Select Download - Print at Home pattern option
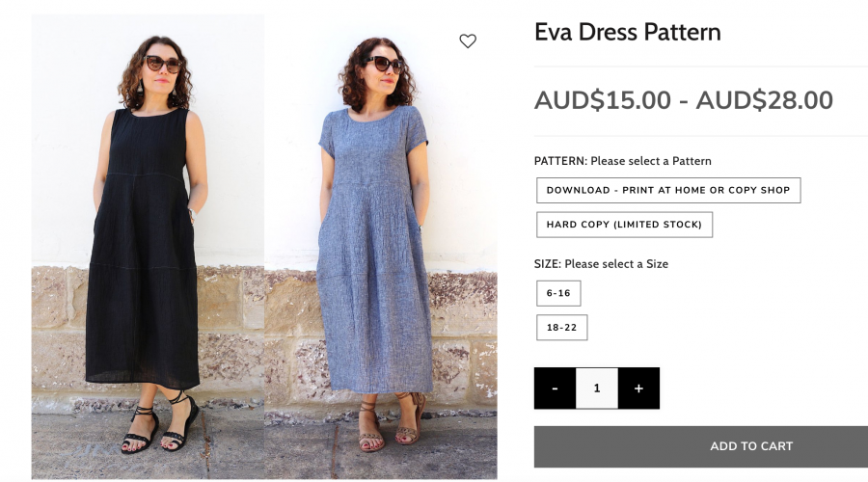868x482 pixels. 668,190
